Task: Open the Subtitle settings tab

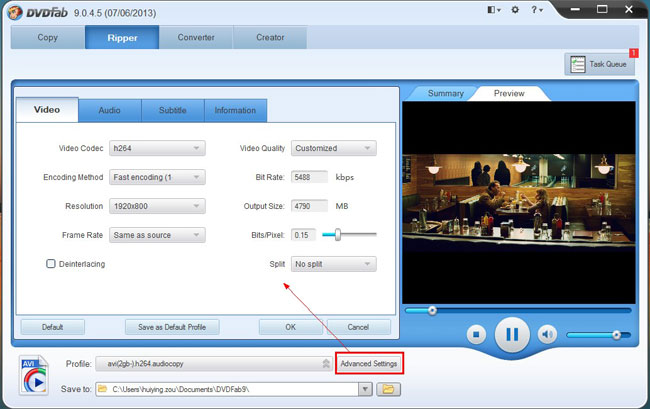Action: [173, 110]
